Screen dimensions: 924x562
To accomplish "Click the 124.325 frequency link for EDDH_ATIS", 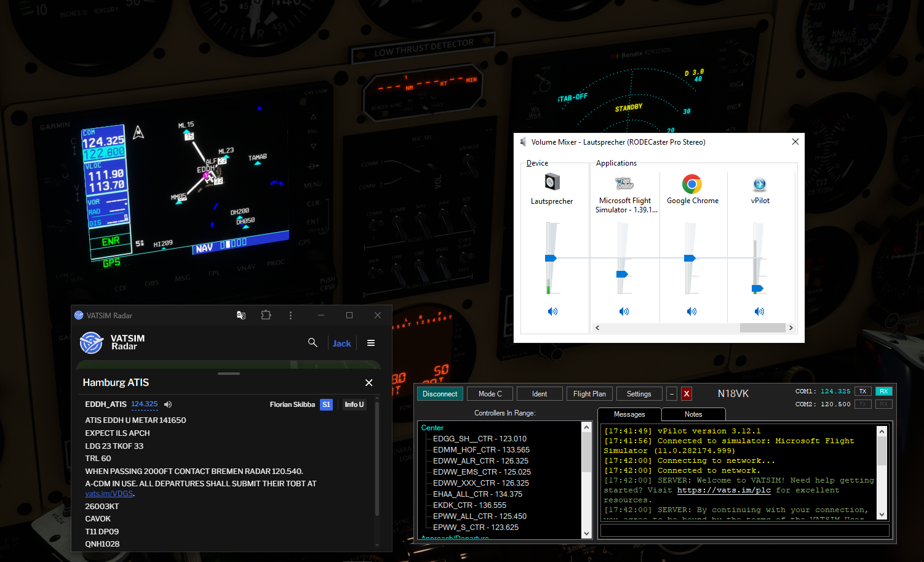I will point(145,404).
